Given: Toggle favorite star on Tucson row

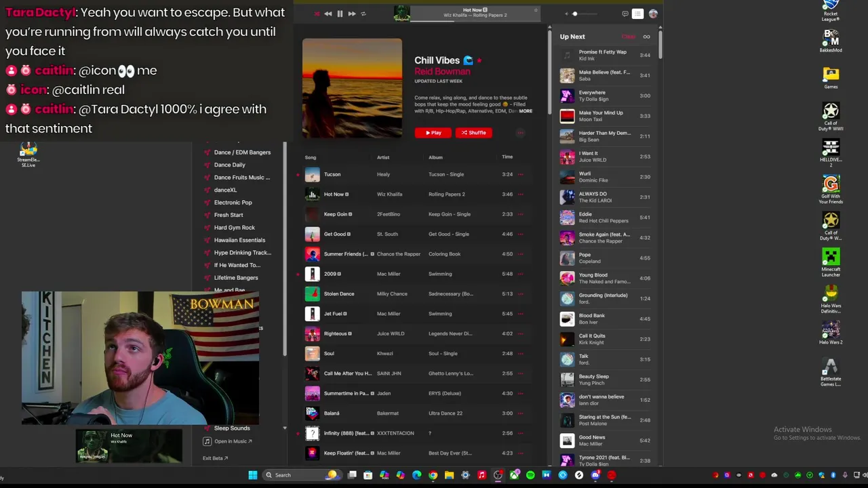Looking at the screenshot, I should click(x=298, y=175).
